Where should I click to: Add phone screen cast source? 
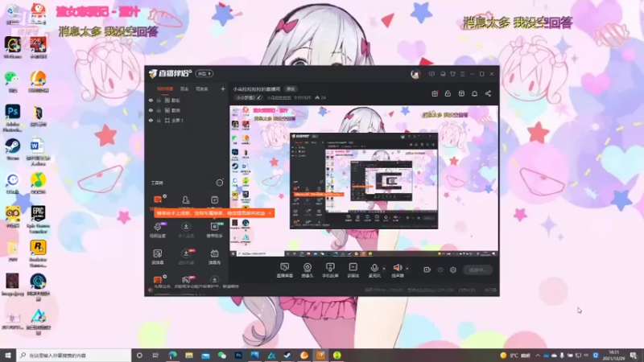coord(330,270)
